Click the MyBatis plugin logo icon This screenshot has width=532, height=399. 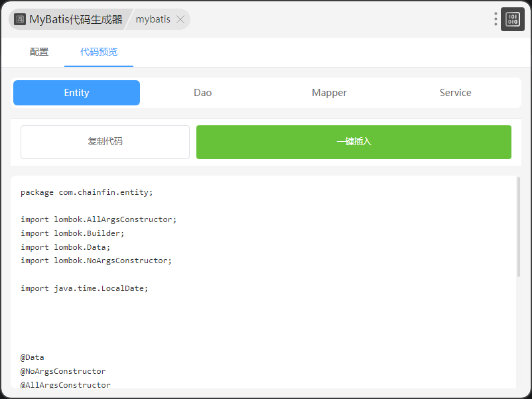point(20,19)
